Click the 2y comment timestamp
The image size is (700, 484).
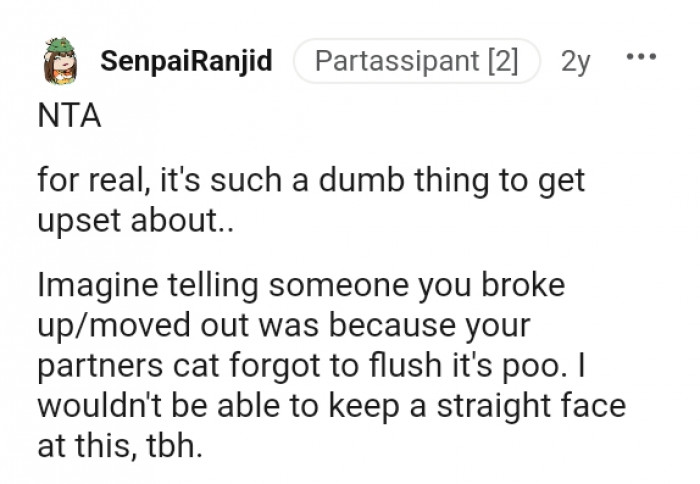click(x=575, y=62)
